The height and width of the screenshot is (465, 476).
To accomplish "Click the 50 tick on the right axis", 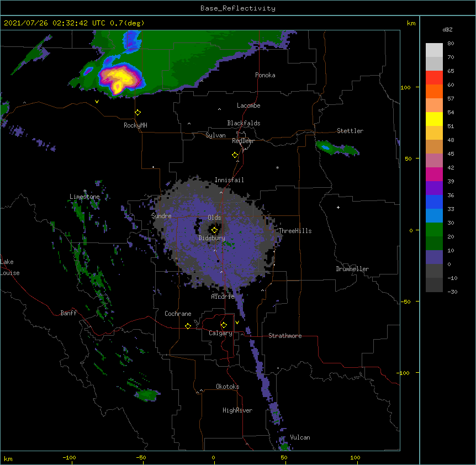I will click(408, 158).
